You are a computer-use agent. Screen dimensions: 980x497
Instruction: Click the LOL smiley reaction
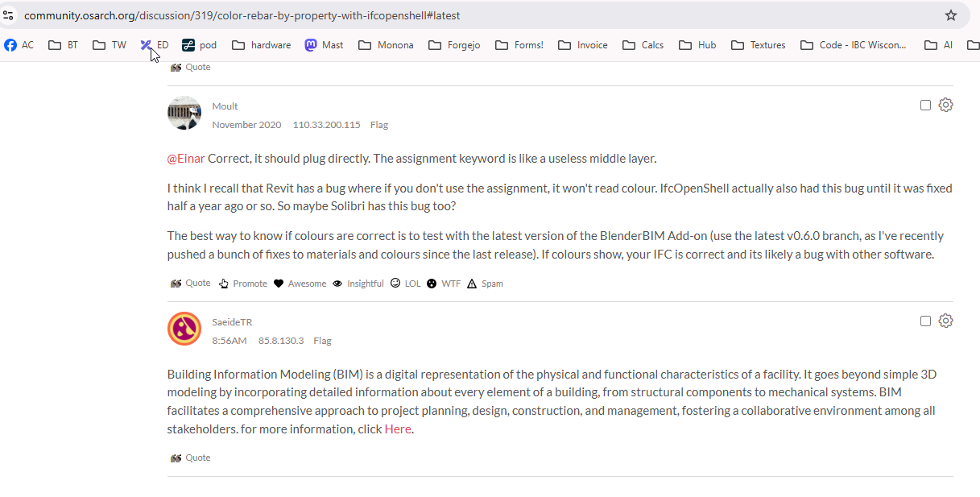(406, 284)
